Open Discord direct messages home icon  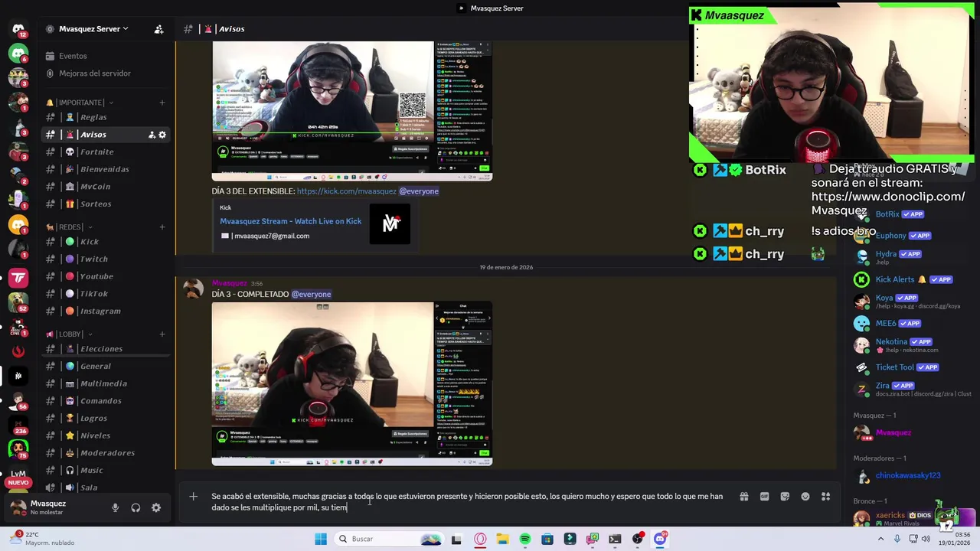point(18,29)
